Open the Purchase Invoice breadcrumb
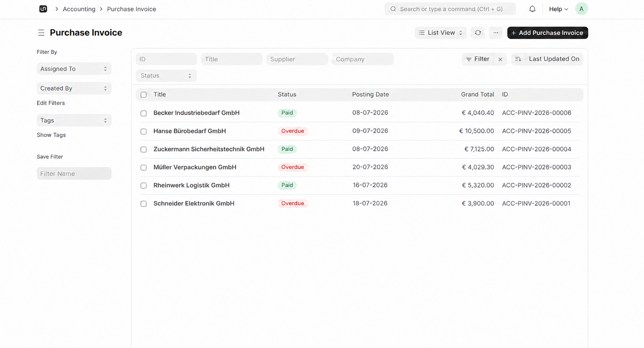This screenshot has height=348, width=644. (131, 9)
